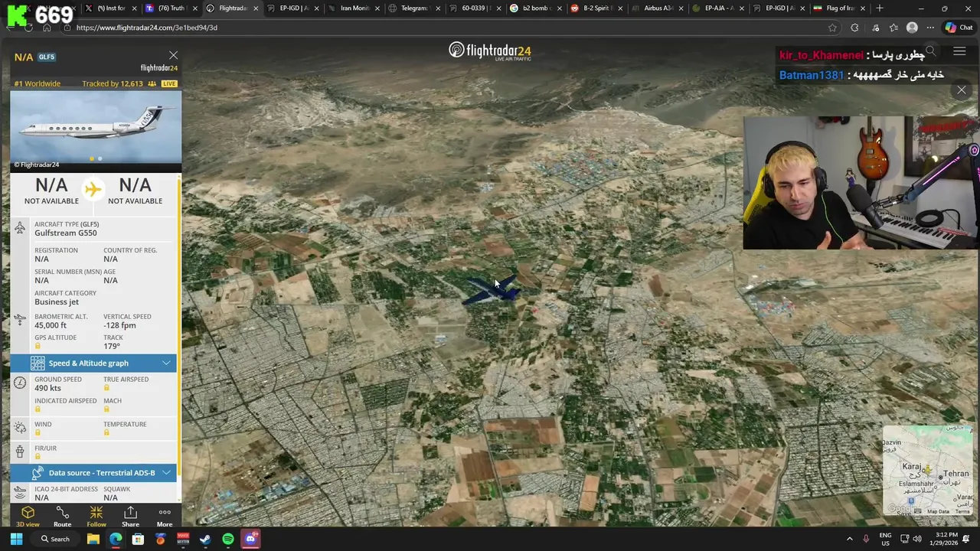Click the locked Mach icon
This screenshot has width=980, height=551.
pos(106,409)
